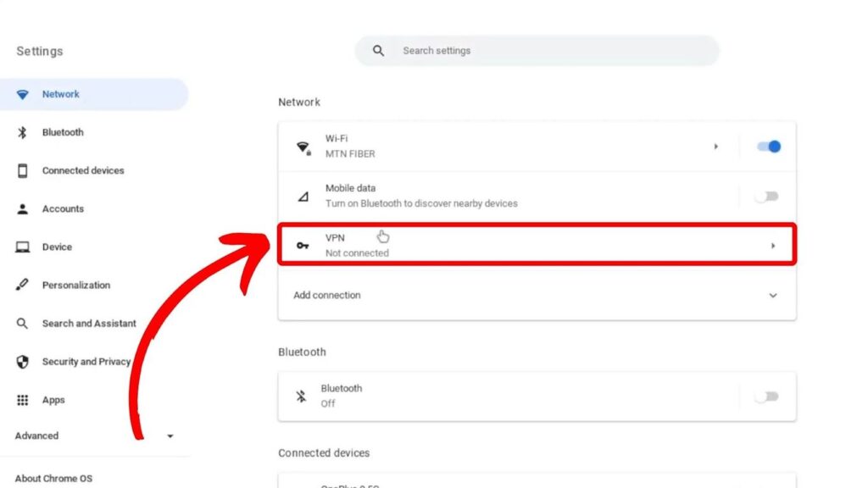Select Network in the sidebar menu
The width and height of the screenshot is (868, 488).
click(94, 94)
